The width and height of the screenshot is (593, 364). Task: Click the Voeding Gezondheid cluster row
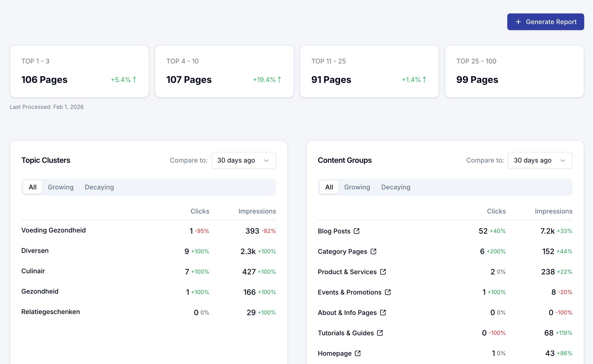click(148, 230)
